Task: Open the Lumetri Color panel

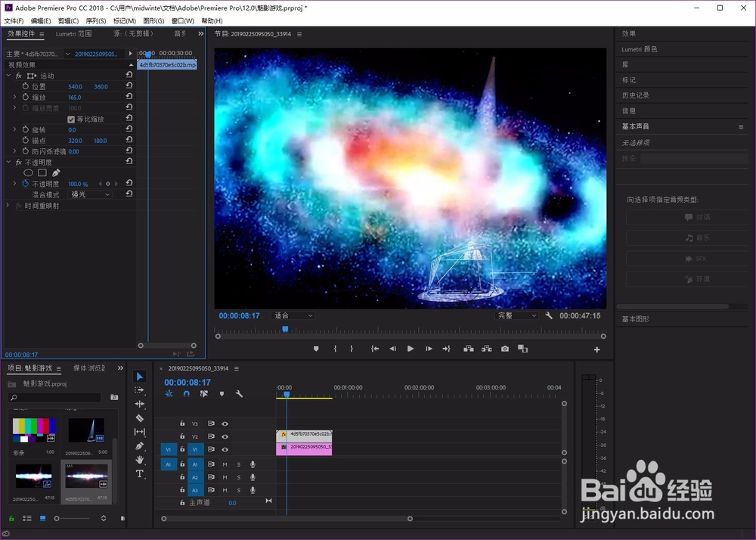Action: click(640, 48)
